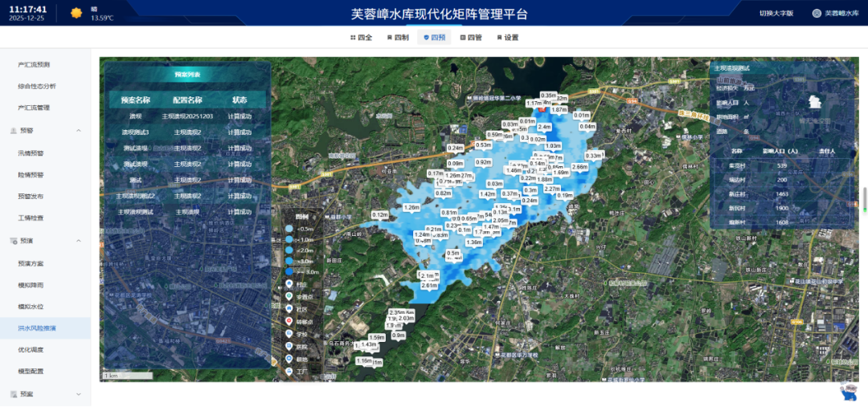Viewport: 868px width, 407px height.
Task: Select the 溃坝 plan row 主坝溃坝20251203
Action: click(187, 116)
